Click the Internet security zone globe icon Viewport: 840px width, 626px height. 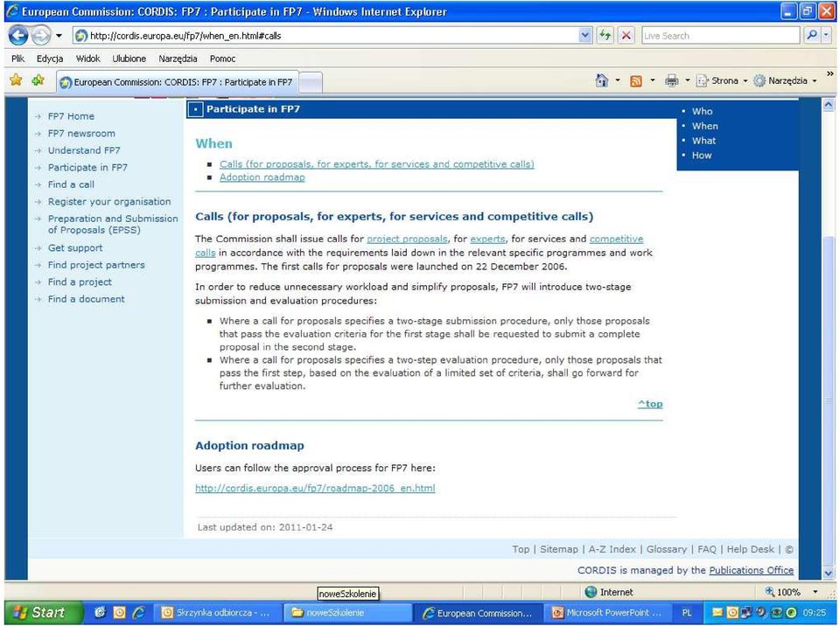[x=591, y=592]
